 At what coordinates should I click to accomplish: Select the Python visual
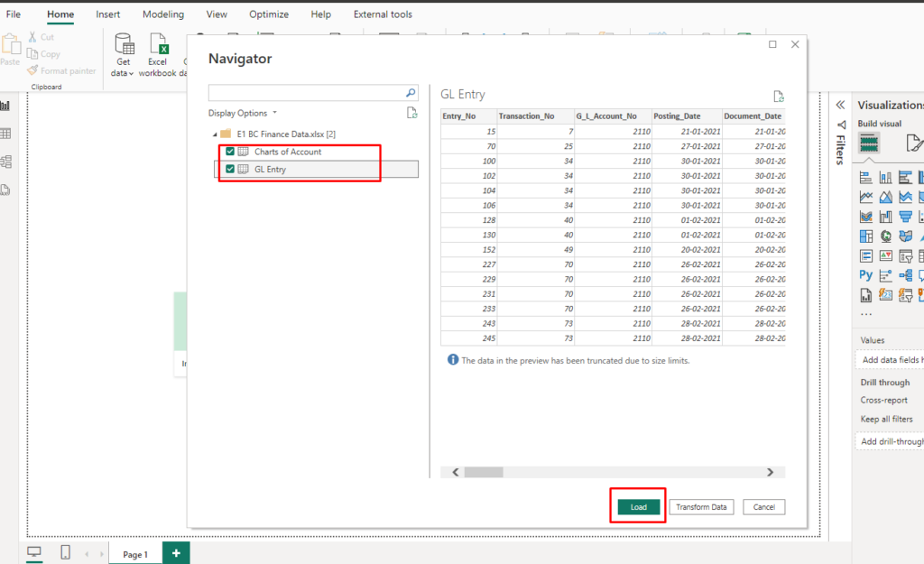(864, 274)
